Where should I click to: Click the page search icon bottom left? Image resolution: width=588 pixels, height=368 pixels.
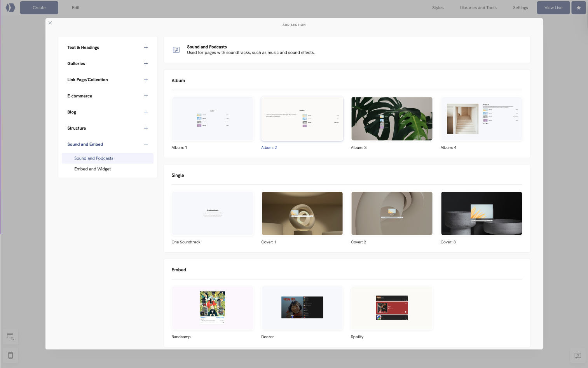[10, 337]
